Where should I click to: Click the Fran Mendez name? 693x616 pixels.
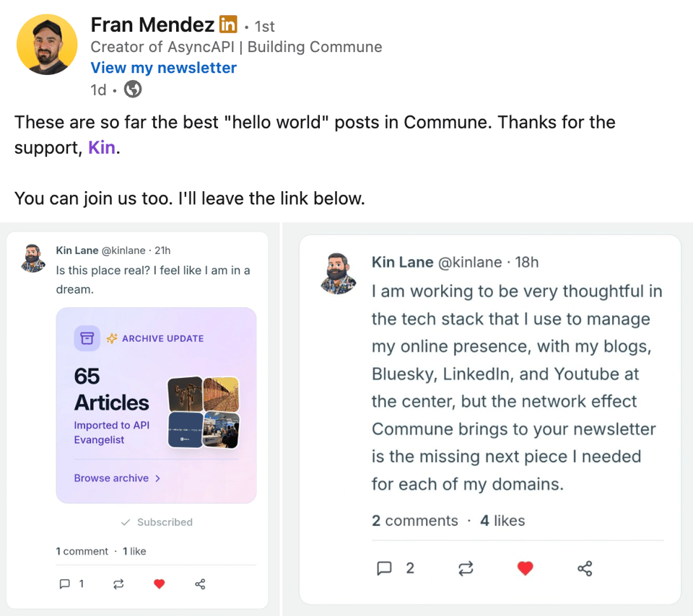152,25
